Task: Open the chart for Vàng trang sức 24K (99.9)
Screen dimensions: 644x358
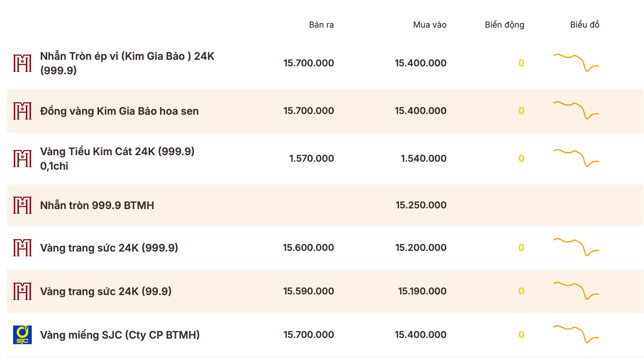Action: pyautogui.click(x=576, y=291)
